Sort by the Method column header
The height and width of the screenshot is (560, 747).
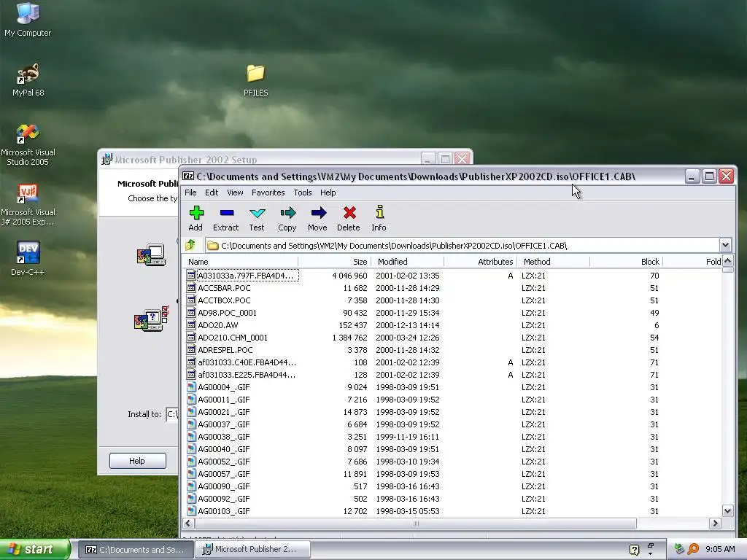pyautogui.click(x=553, y=262)
